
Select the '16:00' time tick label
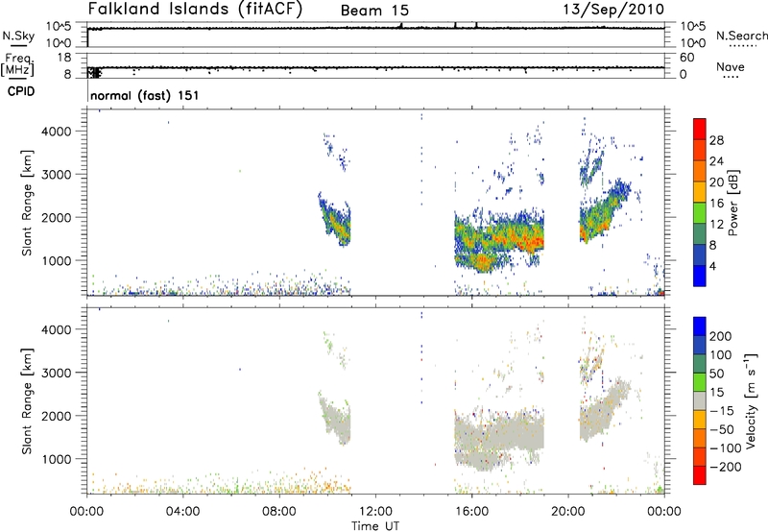point(471,512)
